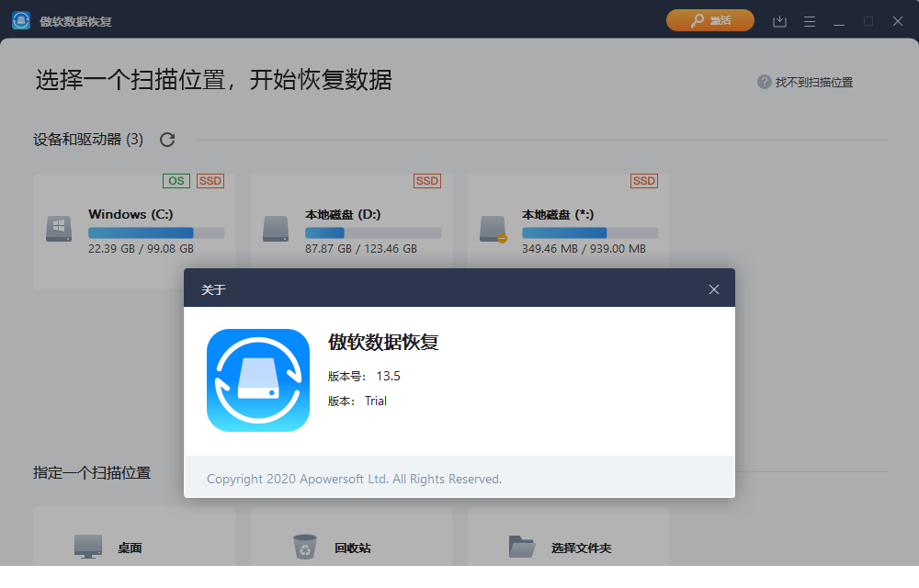Click the drive icon on Windows (C:) card

(x=58, y=227)
